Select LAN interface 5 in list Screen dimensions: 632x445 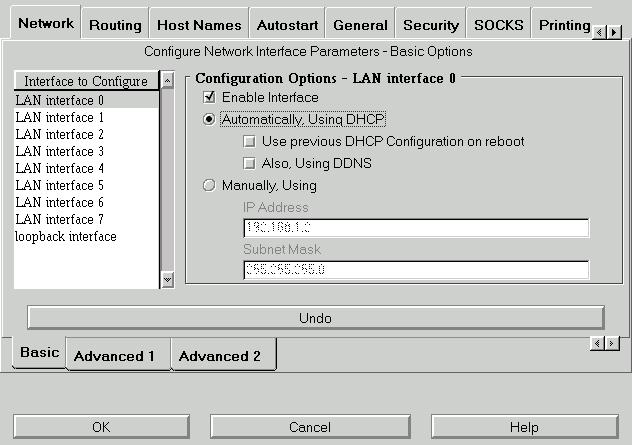pyautogui.click(x=86, y=185)
